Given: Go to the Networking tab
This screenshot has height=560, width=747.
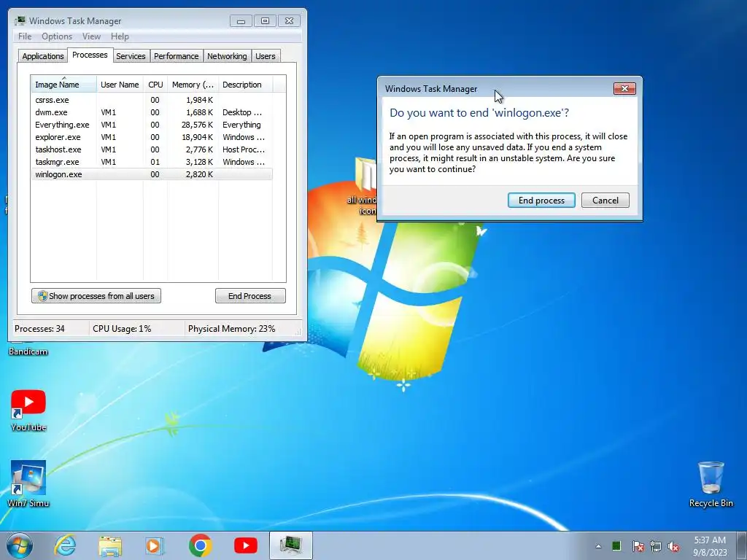Looking at the screenshot, I should (228, 56).
